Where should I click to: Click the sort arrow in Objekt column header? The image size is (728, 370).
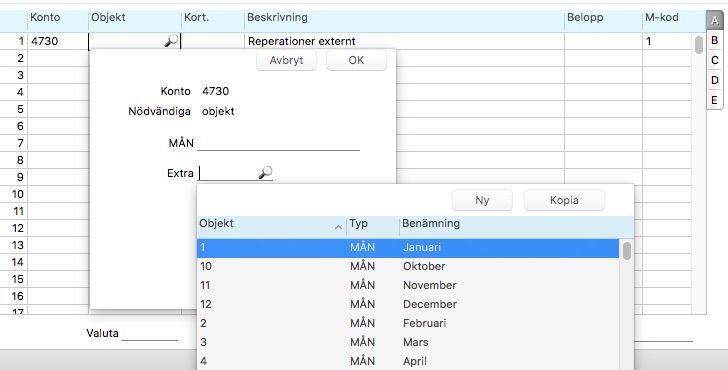(x=338, y=227)
